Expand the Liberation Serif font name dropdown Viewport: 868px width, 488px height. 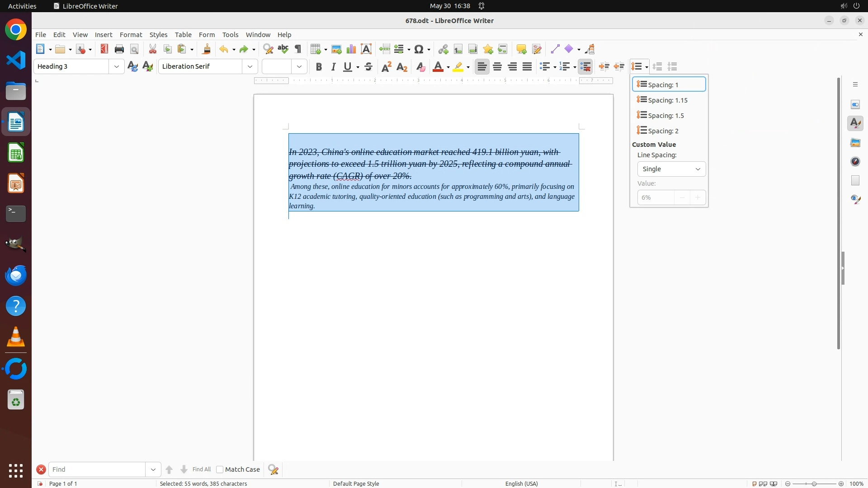tap(250, 67)
